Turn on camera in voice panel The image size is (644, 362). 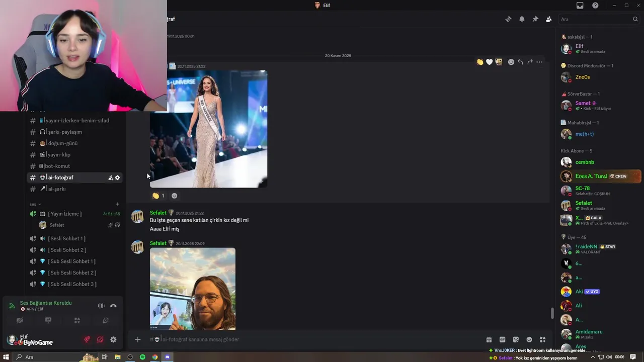coord(20,320)
